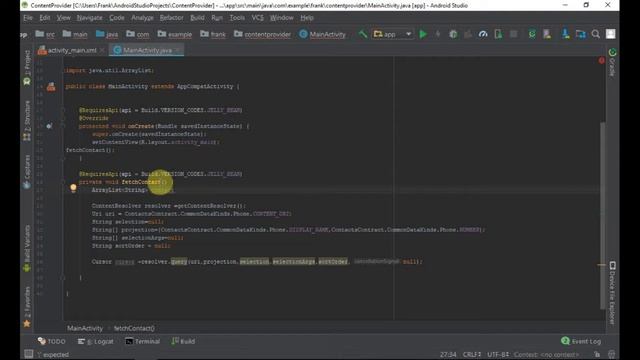This screenshot has height=360, width=640.
Task: Click the Search Everywhere magnifier icon
Action: pos(596,34)
